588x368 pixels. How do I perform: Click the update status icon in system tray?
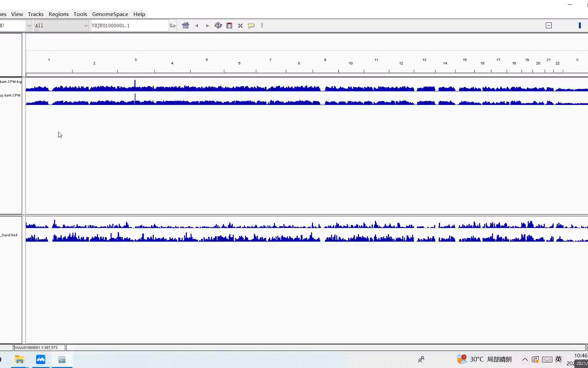[535, 359]
